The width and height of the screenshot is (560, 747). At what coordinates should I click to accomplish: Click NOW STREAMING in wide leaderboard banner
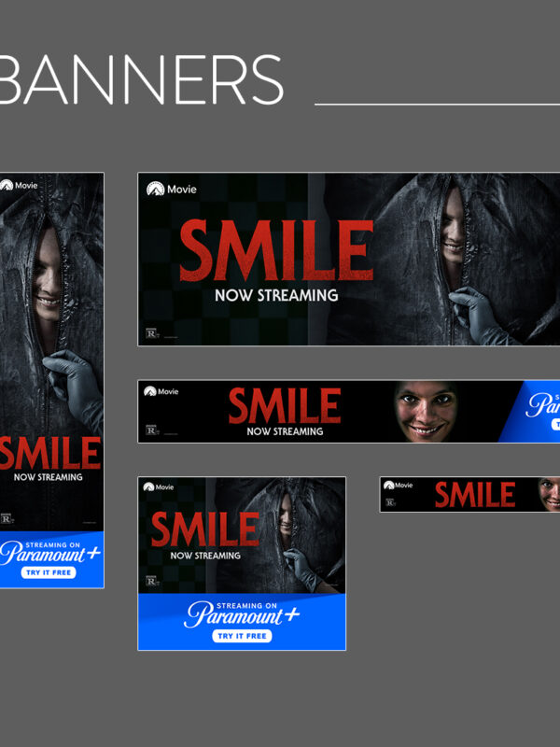(285, 431)
